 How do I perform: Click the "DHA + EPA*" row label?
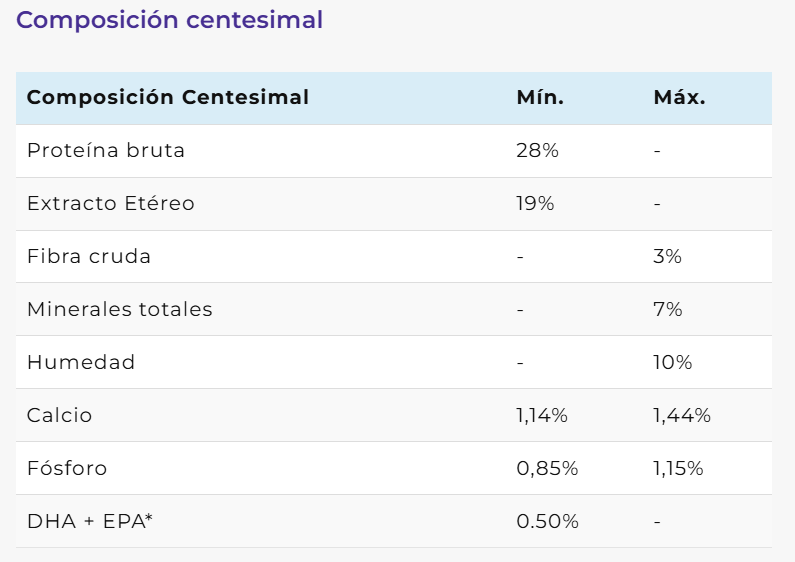click(x=90, y=522)
